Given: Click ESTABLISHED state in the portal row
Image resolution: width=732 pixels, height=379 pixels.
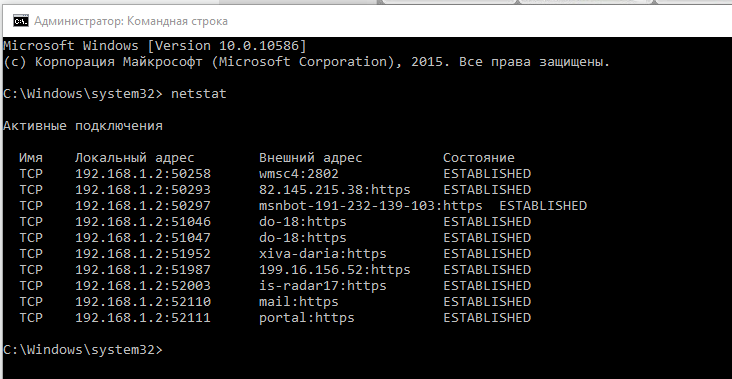Looking at the screenshot, I should pos(487,317).
